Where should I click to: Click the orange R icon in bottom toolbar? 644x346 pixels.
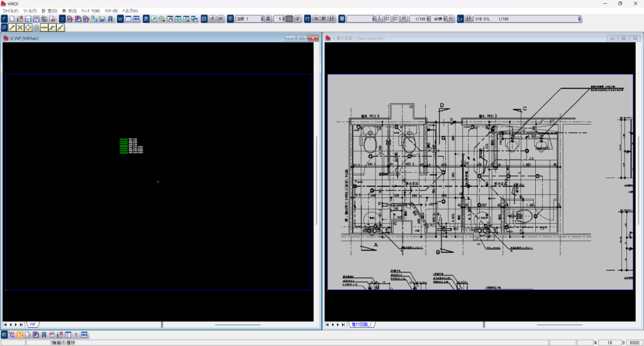[x=20, y=334]
